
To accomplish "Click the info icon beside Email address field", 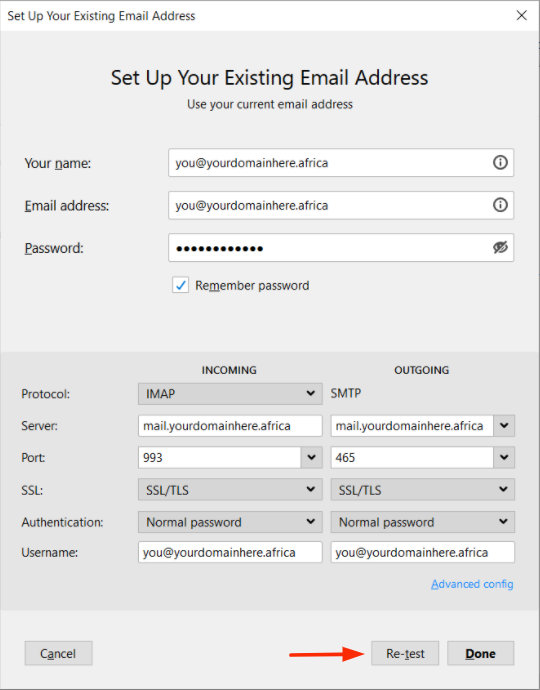I will 500,205.
